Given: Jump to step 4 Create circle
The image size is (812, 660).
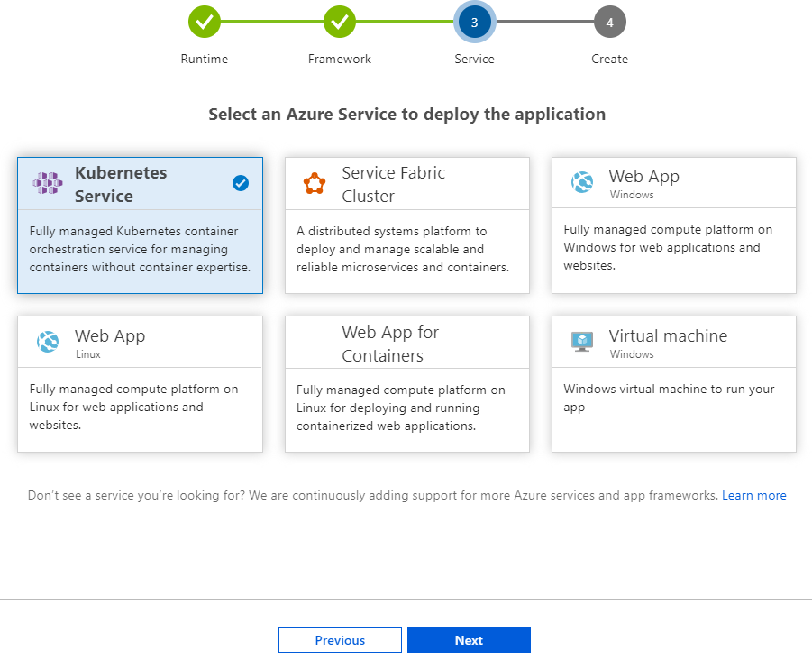Looking at the screenshot, I should 610,22.
